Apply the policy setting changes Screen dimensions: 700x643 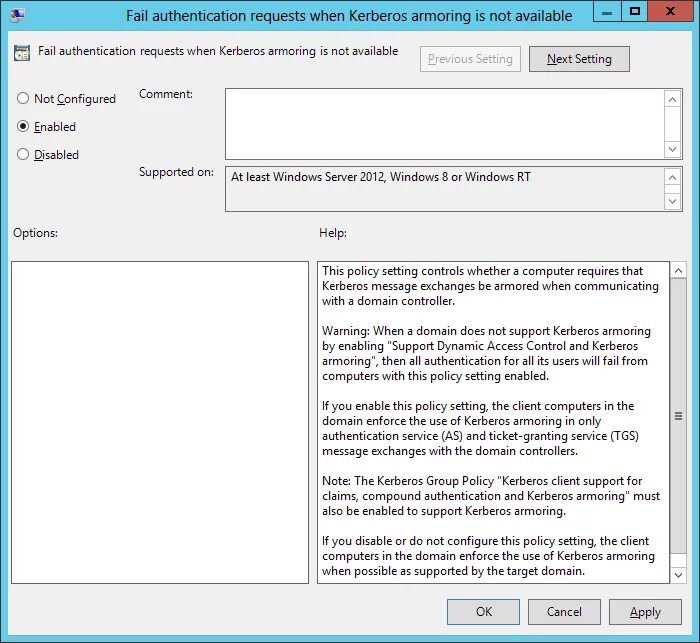[645, 612]
